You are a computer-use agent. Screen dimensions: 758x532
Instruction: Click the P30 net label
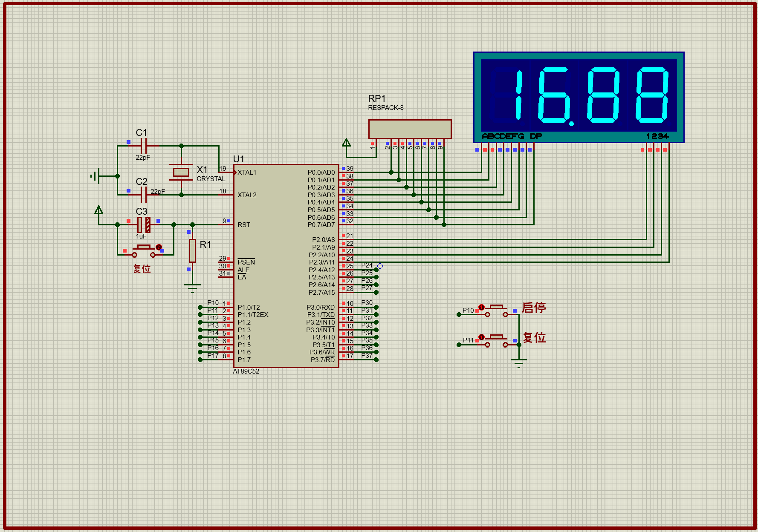(x=367, y=303)
